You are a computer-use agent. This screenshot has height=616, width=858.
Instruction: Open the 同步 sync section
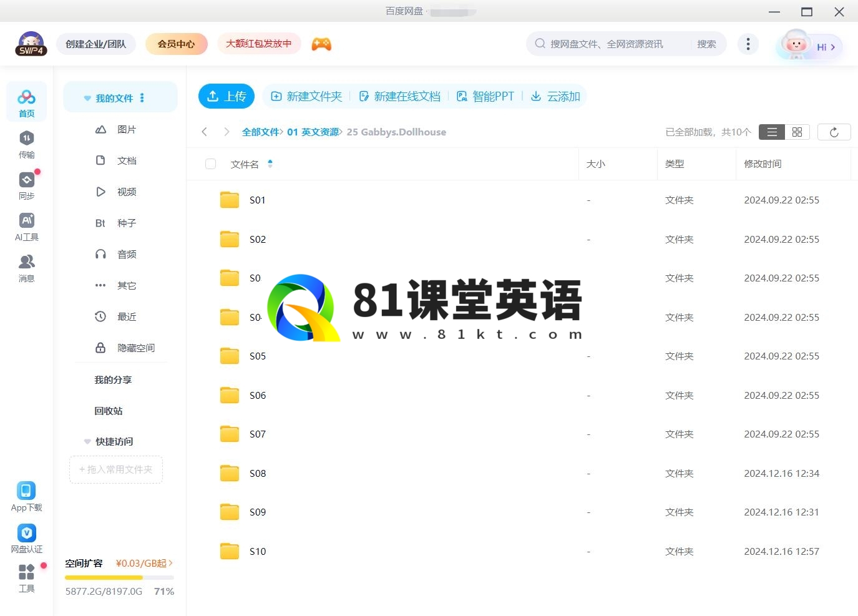(x=26, y=185)
